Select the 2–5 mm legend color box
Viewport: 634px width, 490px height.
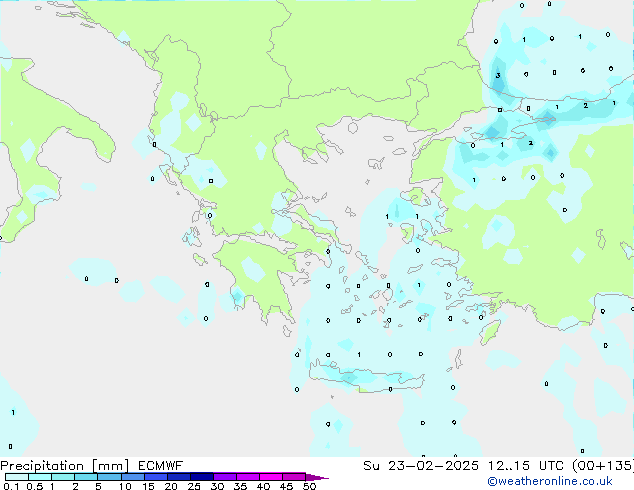(86, 477)
